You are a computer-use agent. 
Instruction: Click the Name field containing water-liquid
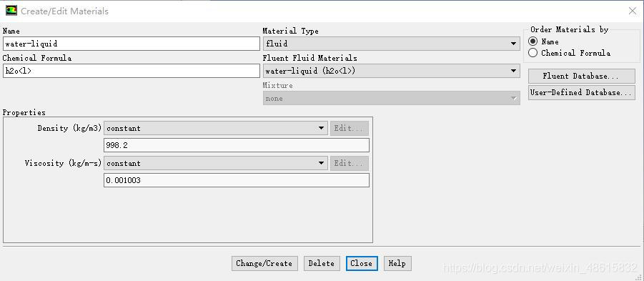point(131,44)
